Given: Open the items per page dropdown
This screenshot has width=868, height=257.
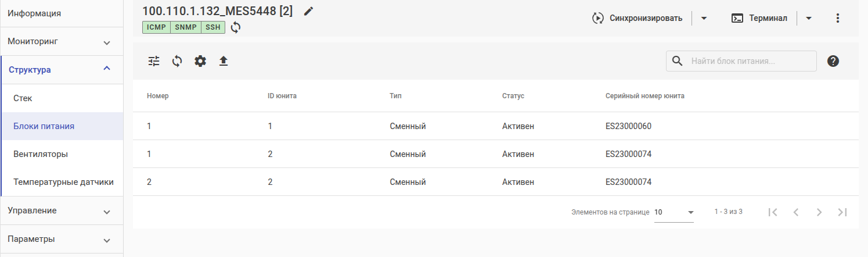Looking at the screenshot, I should [x=674, y=212].
